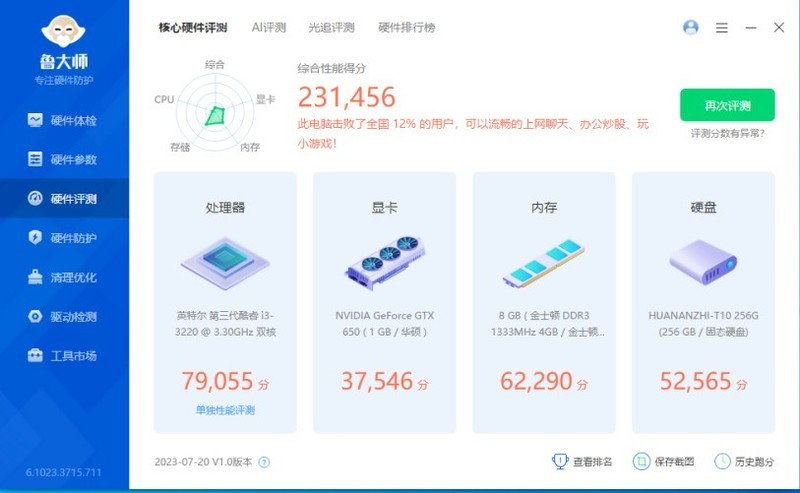The image size is (800, 493).
Task: Open 工具市场 in the sidebar
Action: (x=64, y=356)
